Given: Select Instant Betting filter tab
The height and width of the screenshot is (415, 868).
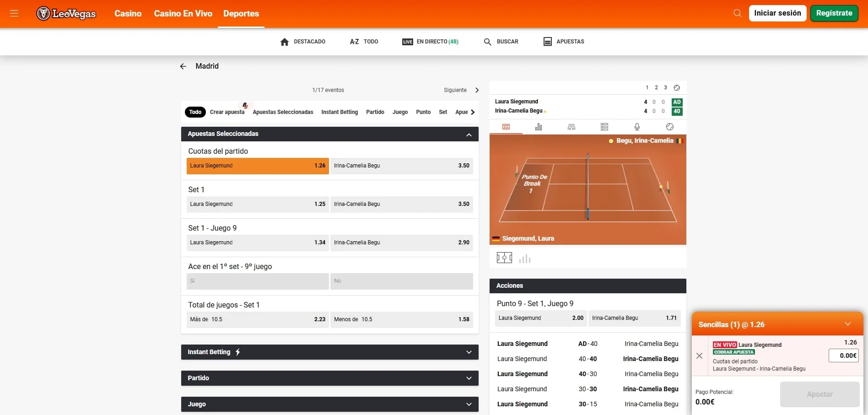Looking at the screenshot, I should (340, 112).
